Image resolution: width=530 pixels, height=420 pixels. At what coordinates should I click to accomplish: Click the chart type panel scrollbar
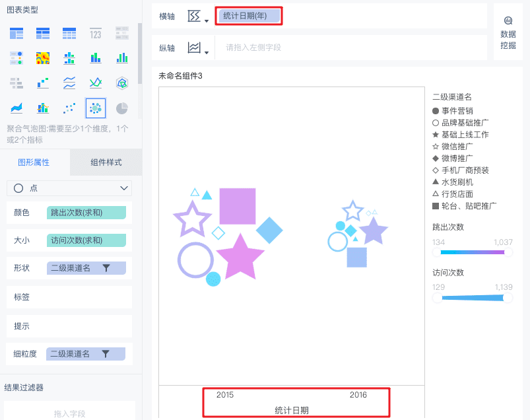(x=140, y=53)
